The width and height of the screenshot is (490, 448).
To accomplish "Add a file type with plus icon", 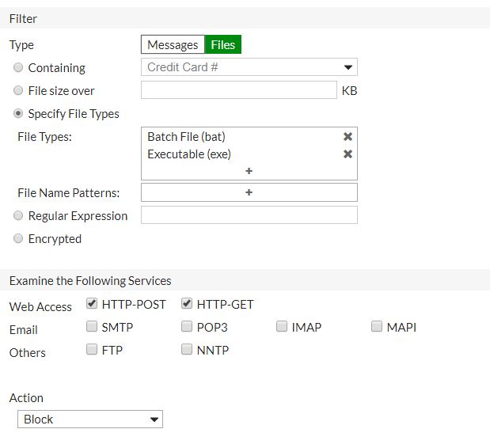I will coord(249,171).
